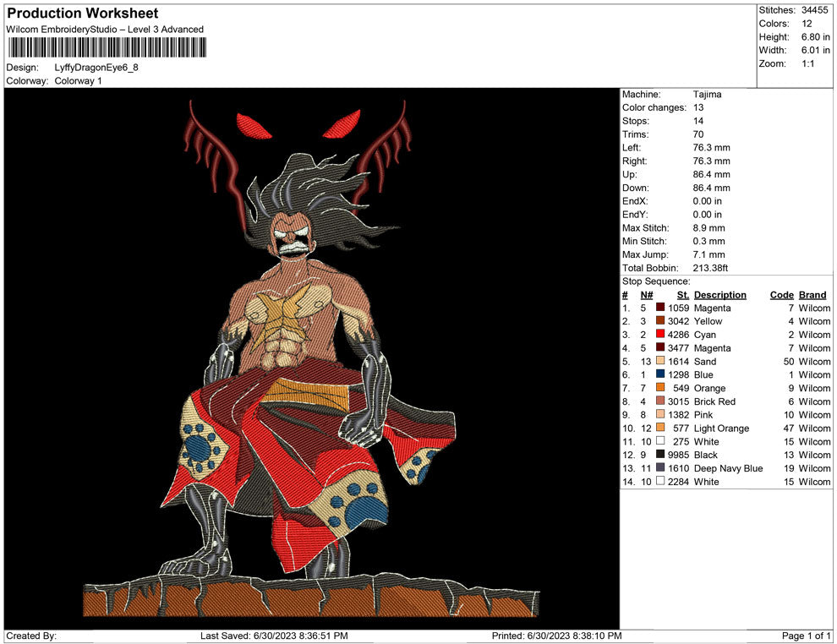
Task: Choose the Brick Red color swatch
Action: click(660, 401)
